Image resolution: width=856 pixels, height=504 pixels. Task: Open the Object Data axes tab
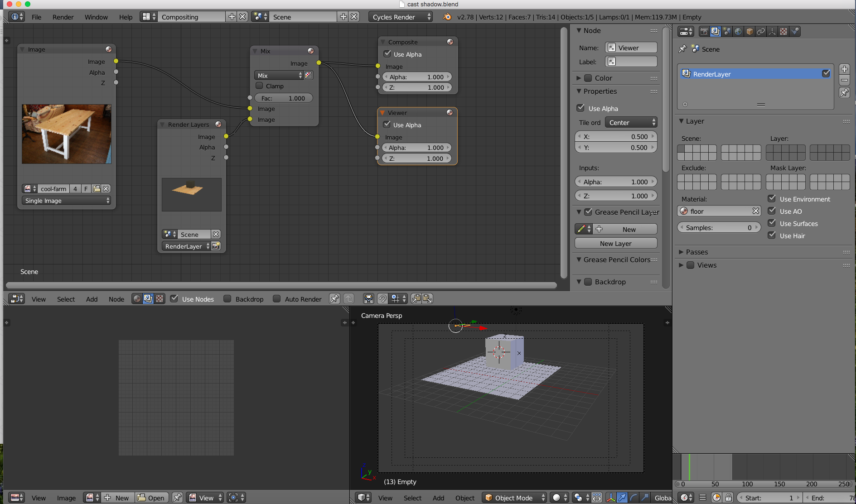[x=772, y=31]
